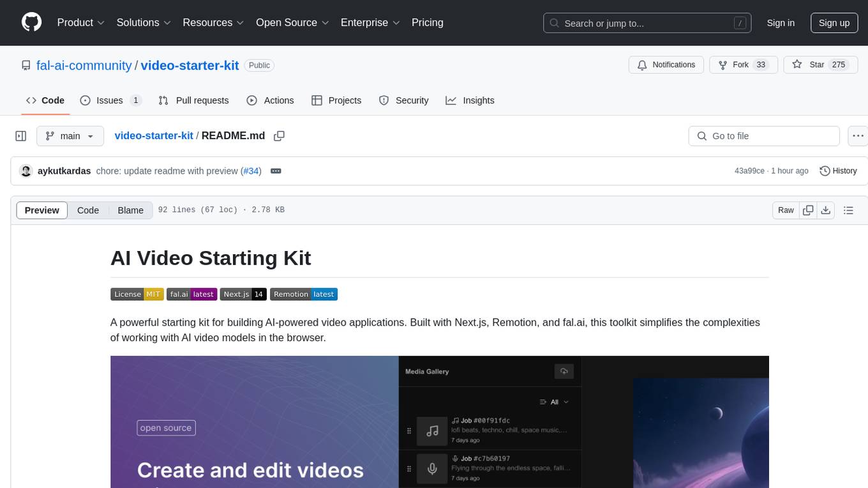Viewport: 868px width, 488px height.
Task: Open the Actions tab
Action: coord(270,100)
